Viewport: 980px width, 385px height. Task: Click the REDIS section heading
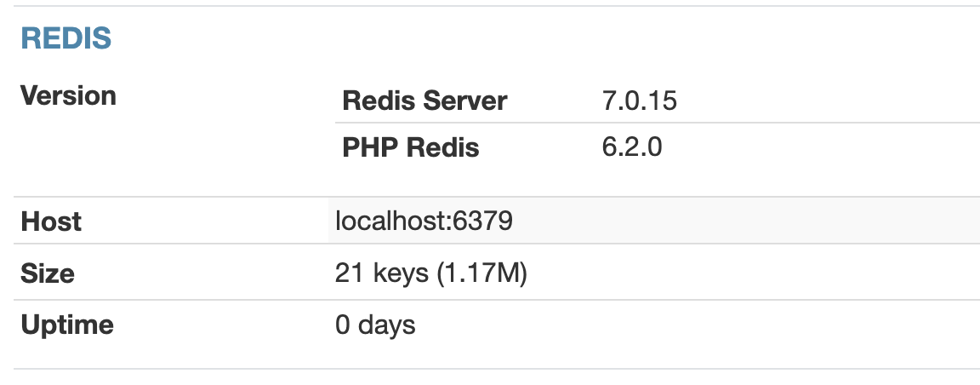[66, 39]
